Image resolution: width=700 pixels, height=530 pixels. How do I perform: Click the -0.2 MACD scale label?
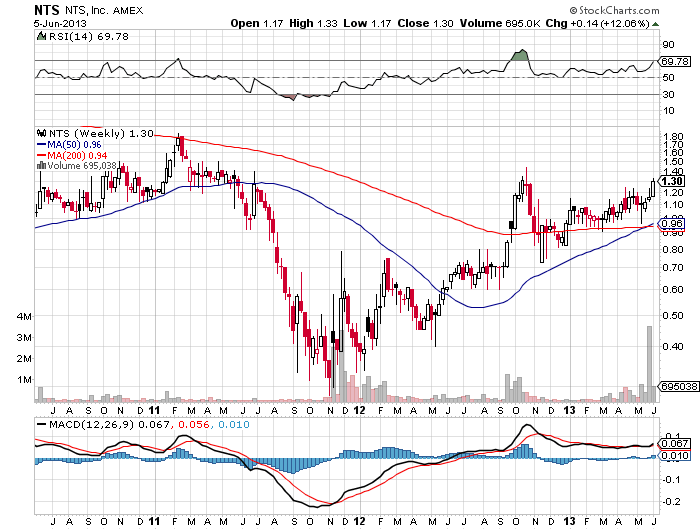(x=672, y=501)
